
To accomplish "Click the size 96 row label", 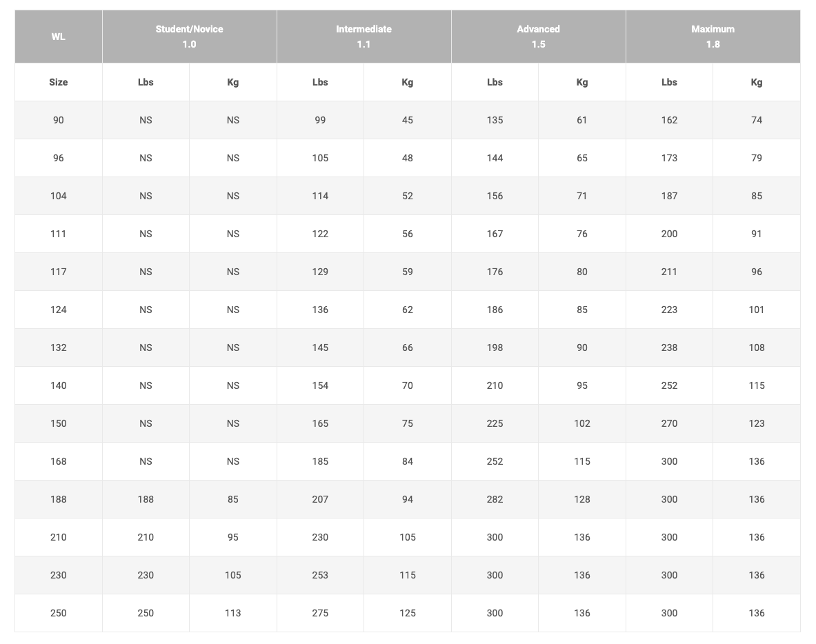I will 58,158.
